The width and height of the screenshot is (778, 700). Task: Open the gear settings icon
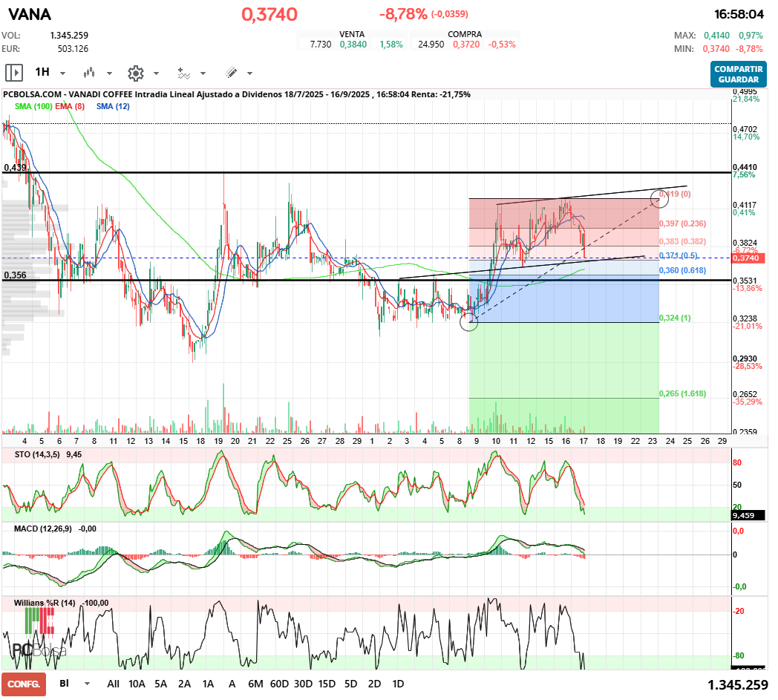click(x=135, y=73)
